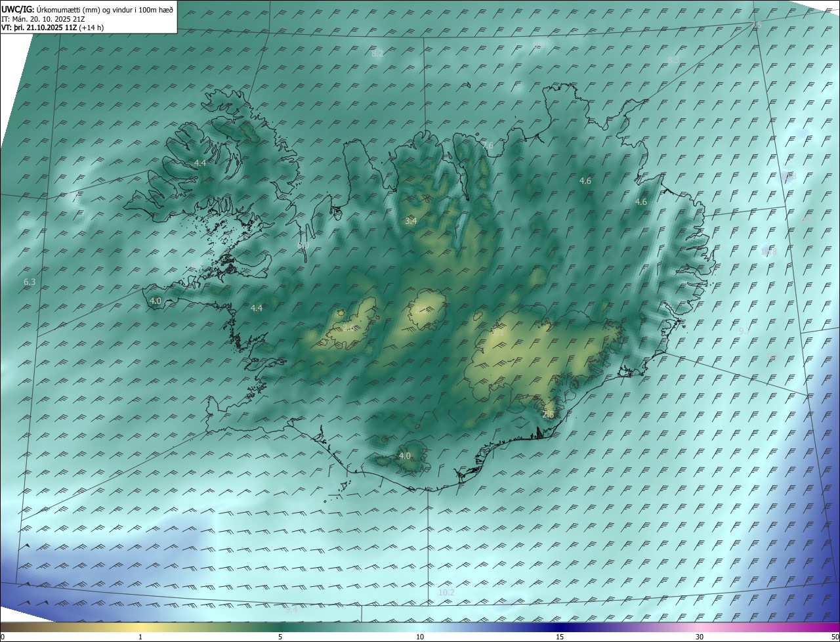Click the 9.7 value off the southeast coast
The image size is (840, 642).
tap(744, 332)
